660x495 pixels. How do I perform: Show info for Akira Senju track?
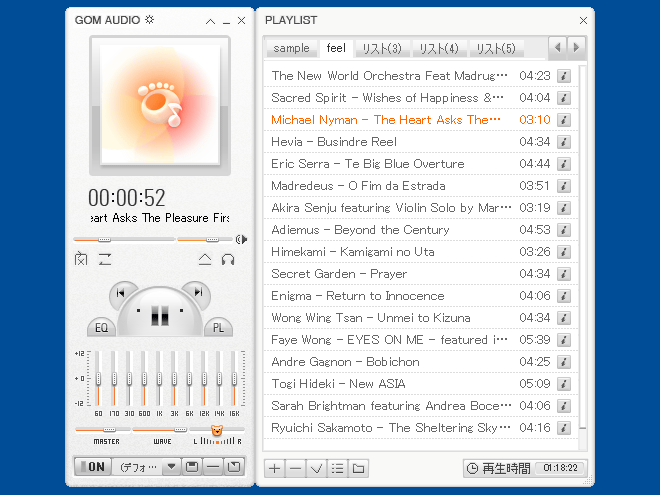tap(564, 208)
